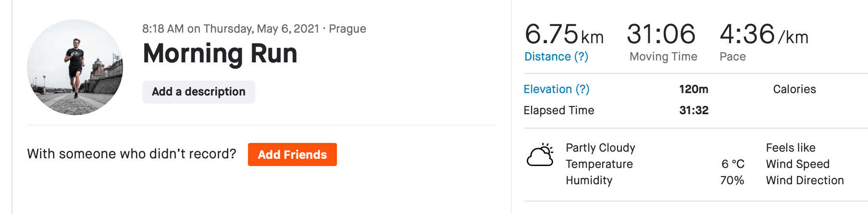Click the activity date and Prague location text
This screenshot has width=868, height=214.
[x=254, y=29]
